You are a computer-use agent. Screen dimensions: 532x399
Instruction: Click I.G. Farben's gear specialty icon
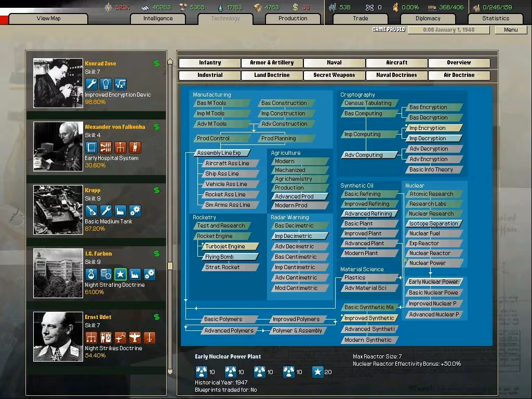pyautogui.click(x=150, y=274)
